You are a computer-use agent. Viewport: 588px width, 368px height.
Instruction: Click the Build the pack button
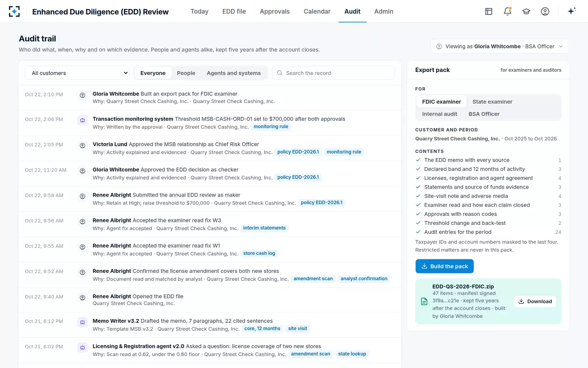click(445, 266)
